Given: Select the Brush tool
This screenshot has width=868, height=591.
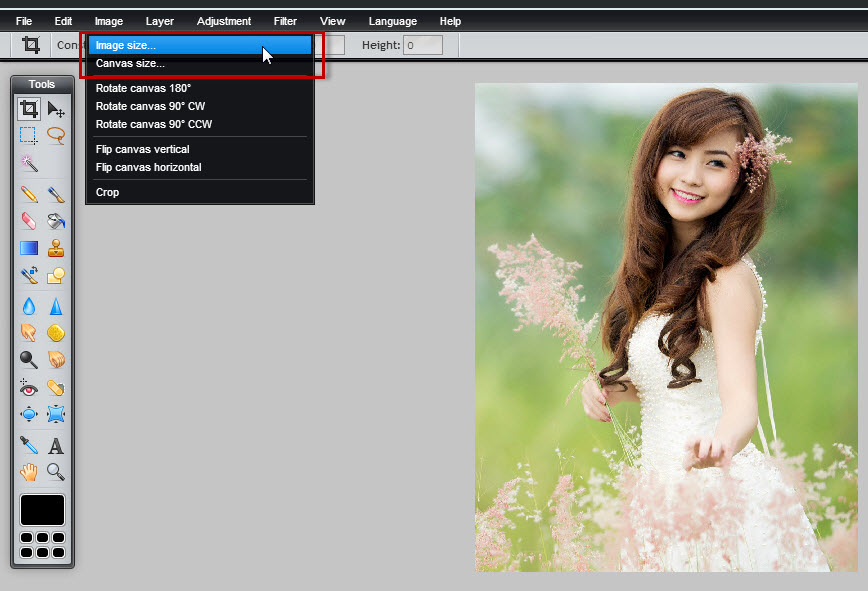Looking at the screenshot, I should (55, 194).
